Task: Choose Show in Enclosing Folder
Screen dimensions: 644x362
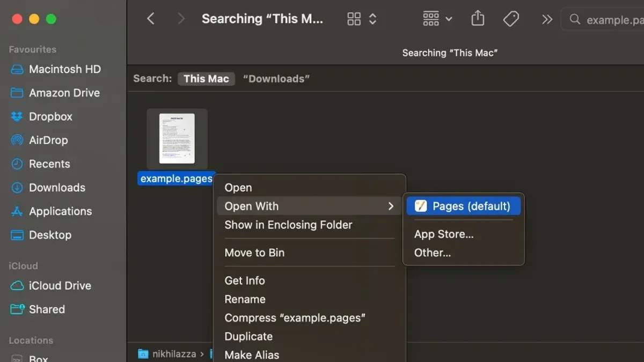Action: [309, 225]
